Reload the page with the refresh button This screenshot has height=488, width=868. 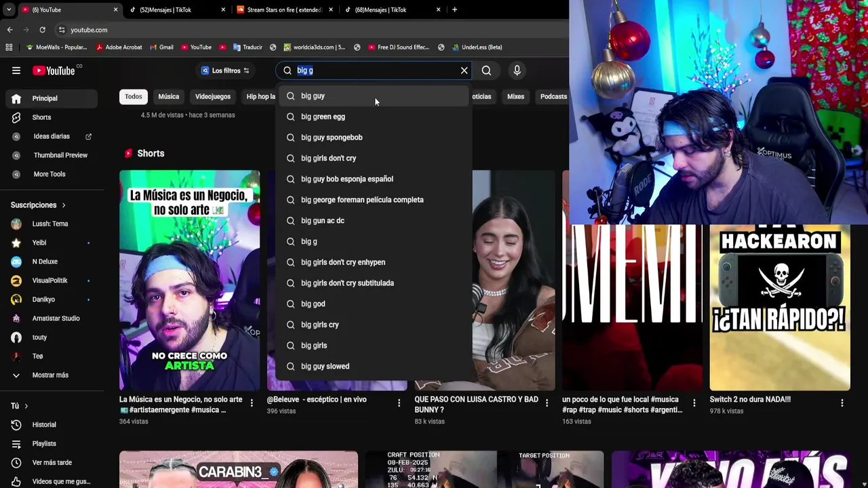tap(42, 30)
